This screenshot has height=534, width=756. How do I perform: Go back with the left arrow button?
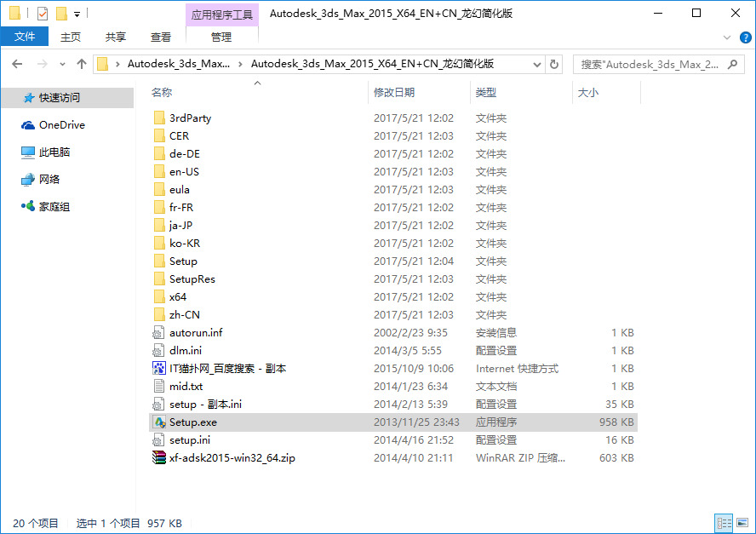[x=17, y=64]
